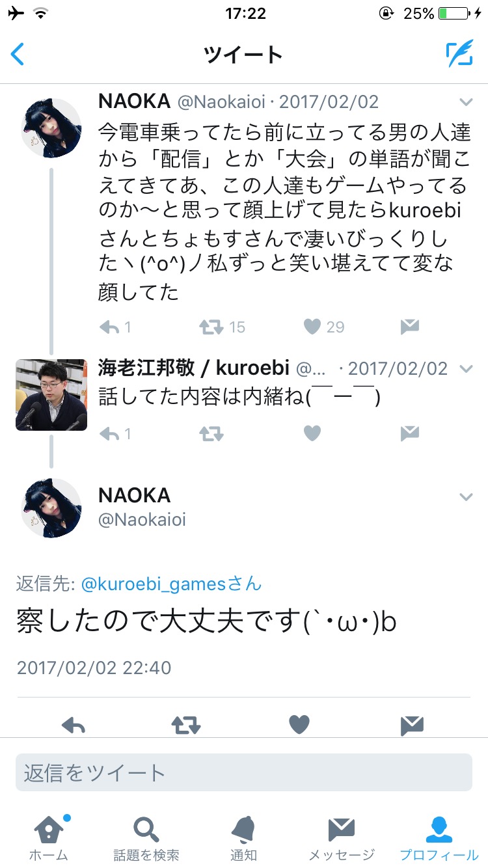Tap the 返信をツイート reply field
488x868 pixels.
tap(244, 772)
